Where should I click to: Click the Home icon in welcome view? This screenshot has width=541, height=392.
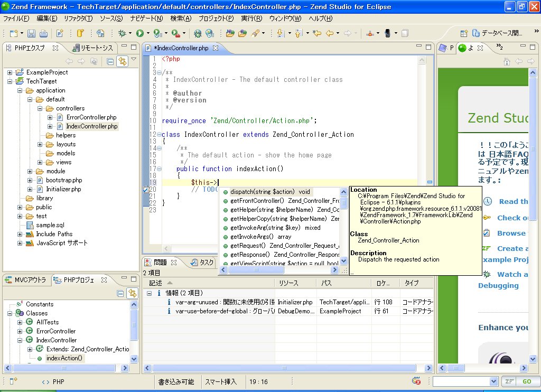(507, 62)
